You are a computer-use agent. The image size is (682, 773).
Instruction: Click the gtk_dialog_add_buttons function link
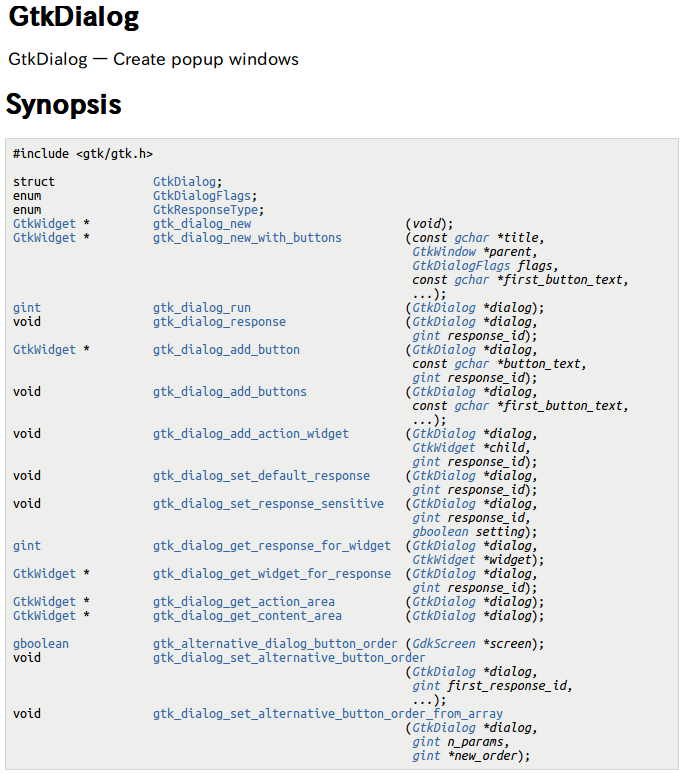tap(230, 392)
